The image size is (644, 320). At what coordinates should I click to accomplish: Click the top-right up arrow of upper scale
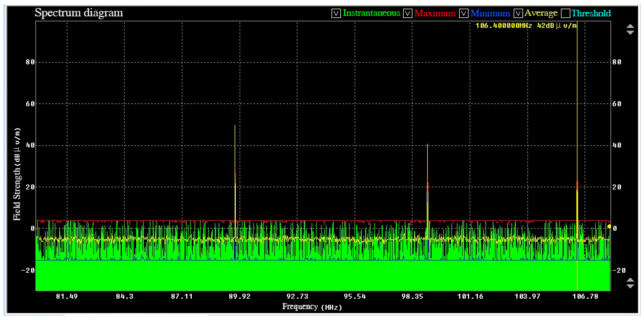click(x=630, y=26)
